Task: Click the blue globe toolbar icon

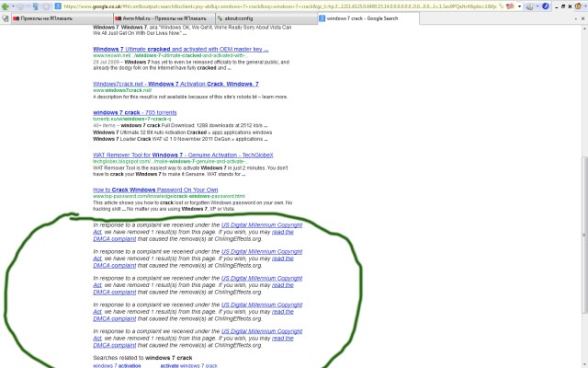Action: pos(545,6)
